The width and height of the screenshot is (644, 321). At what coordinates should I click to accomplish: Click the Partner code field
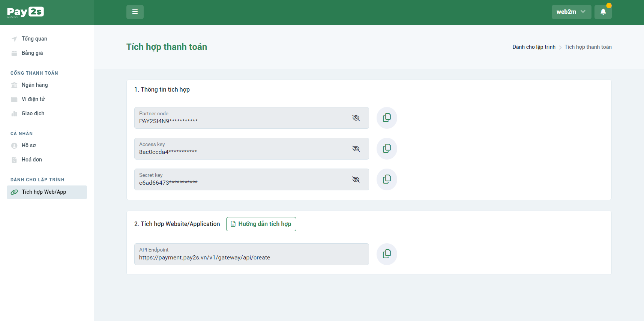pyautogui.click(x=252, y=118)
